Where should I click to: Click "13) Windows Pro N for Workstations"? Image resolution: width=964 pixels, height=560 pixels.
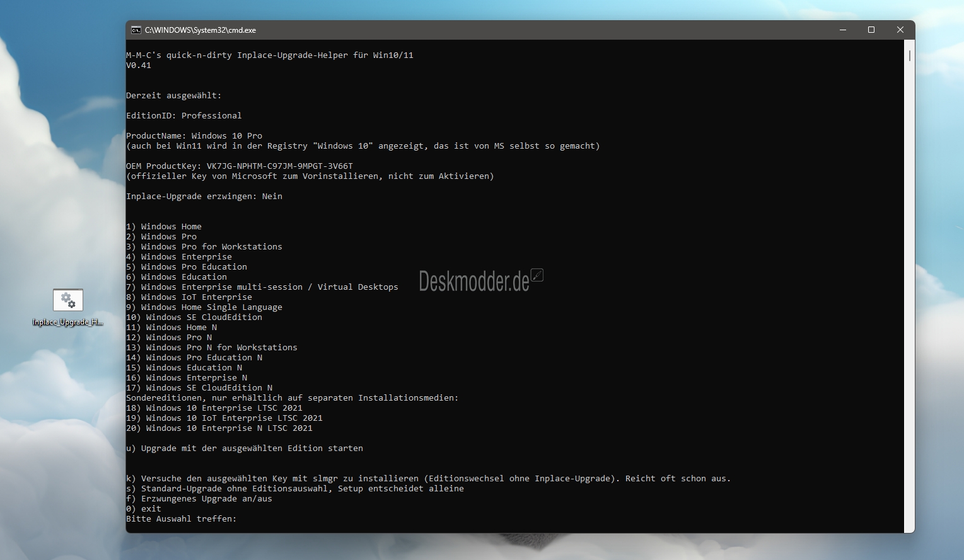(212, 348)
